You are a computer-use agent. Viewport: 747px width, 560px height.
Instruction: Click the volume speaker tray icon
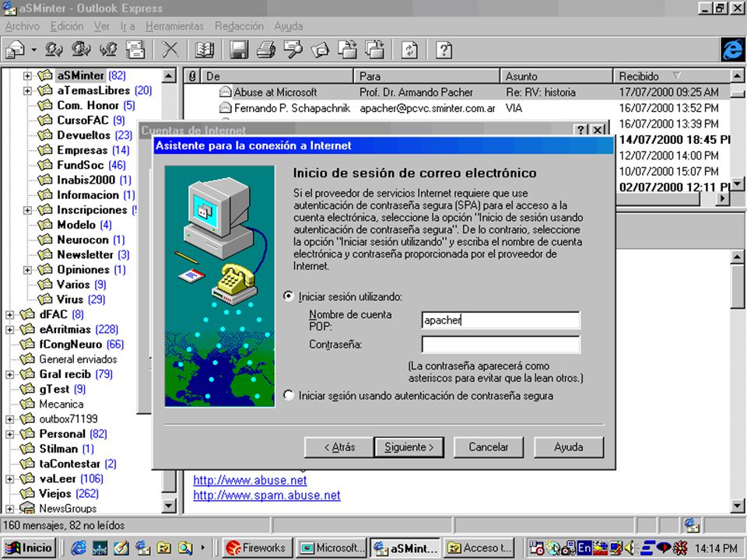630,548
